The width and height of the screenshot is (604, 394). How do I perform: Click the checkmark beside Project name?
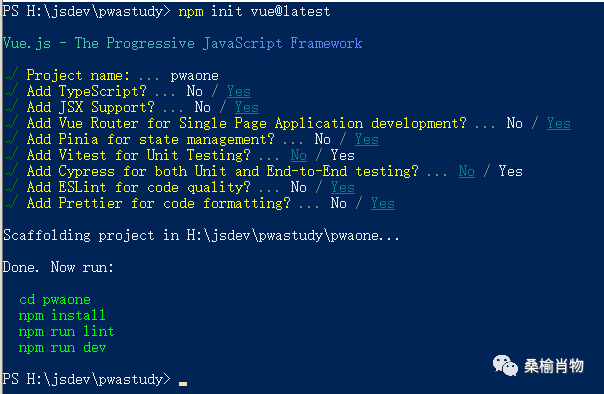12,75
